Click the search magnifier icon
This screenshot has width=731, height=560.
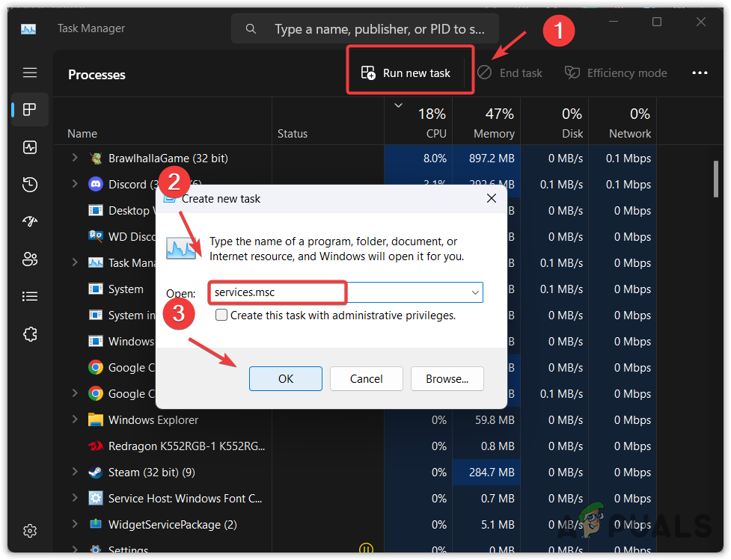point(251,29)
